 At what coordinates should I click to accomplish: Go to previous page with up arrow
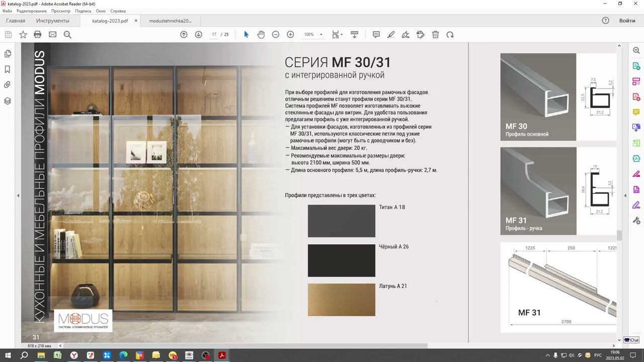pos(184,35)
